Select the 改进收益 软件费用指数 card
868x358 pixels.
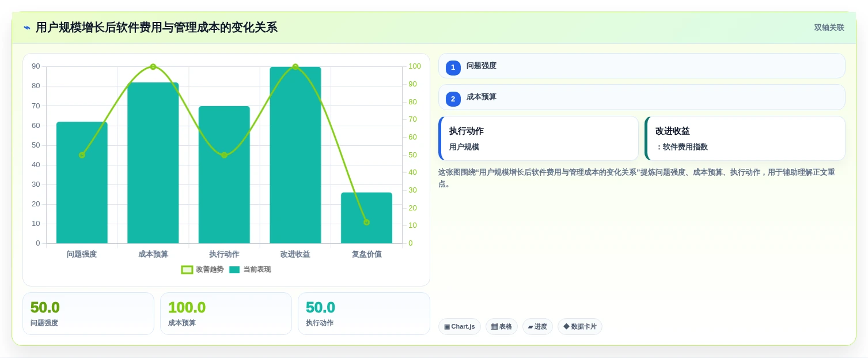745,138
